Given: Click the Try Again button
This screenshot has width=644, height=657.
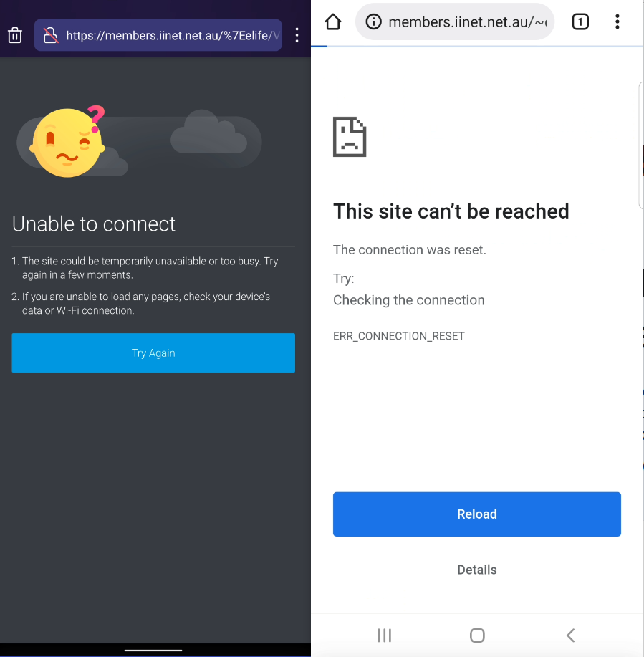Looking at the screenshot, I should coord(153,353).
